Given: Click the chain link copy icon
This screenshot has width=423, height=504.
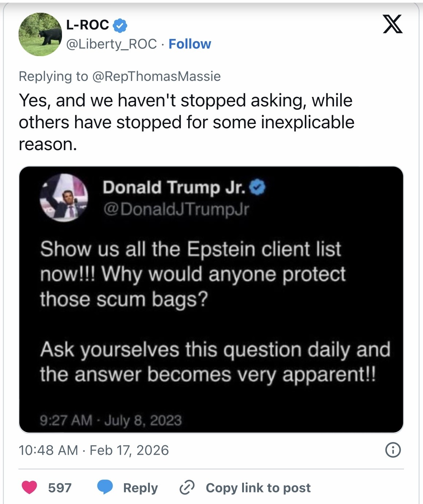Looking at the screenshot, I should 187,487.
